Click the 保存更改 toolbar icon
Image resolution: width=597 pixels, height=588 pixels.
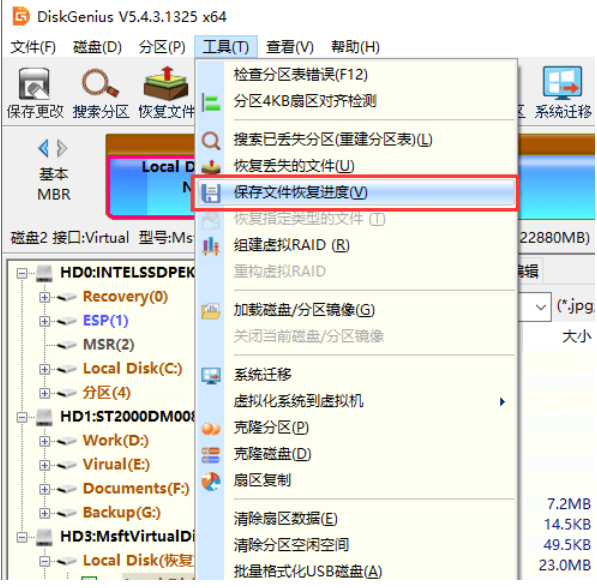coord(34,84)
